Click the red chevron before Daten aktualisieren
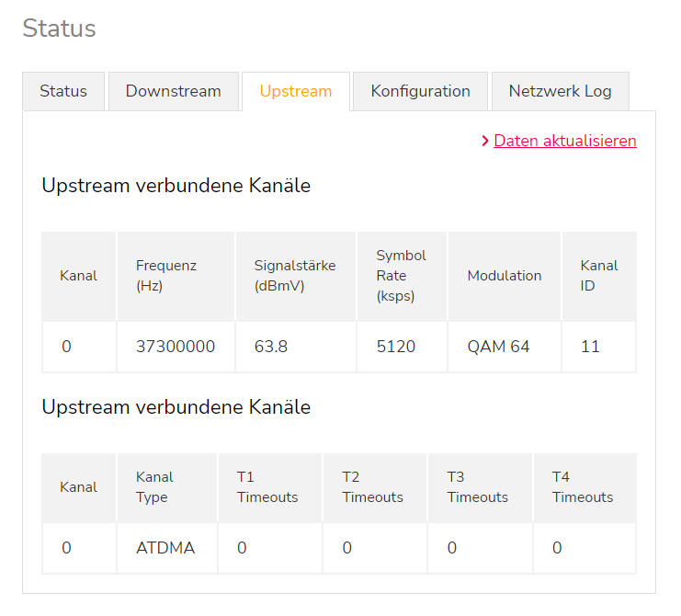This screenshot has width=681, height=616. [485, 141]
